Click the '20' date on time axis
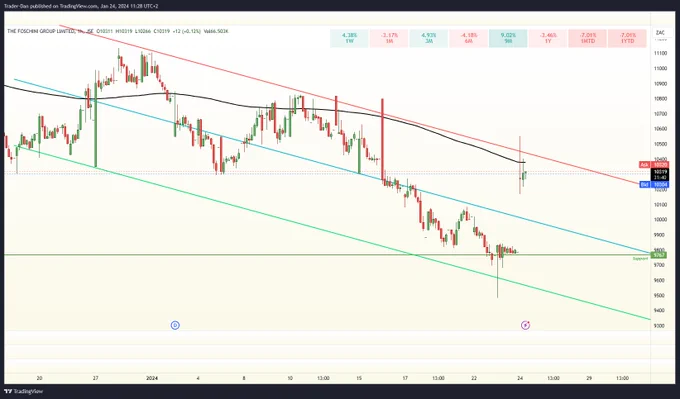This screenshot has width=680, height=399. pyautogui.click(x=39, y=378)
